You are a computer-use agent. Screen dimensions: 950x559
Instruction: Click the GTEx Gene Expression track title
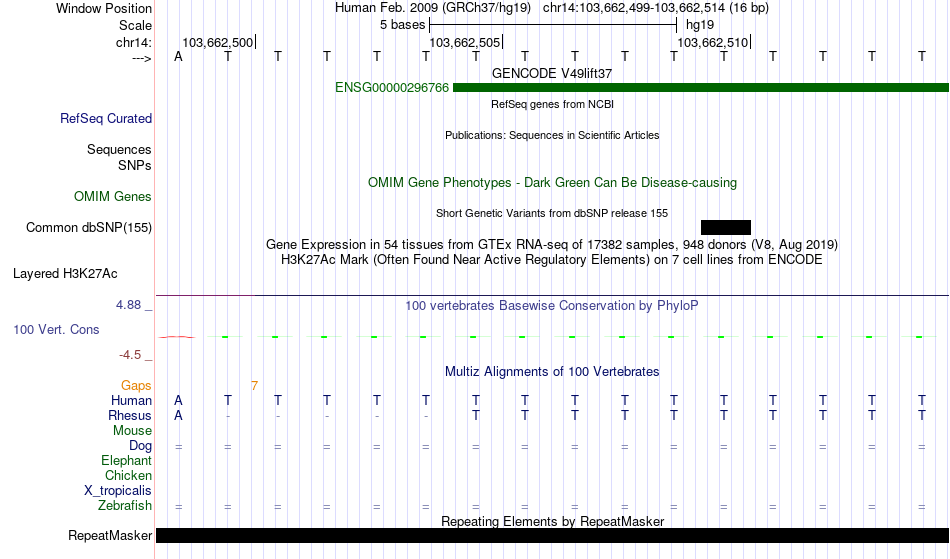pyautogui.click(x=552, y=245)
